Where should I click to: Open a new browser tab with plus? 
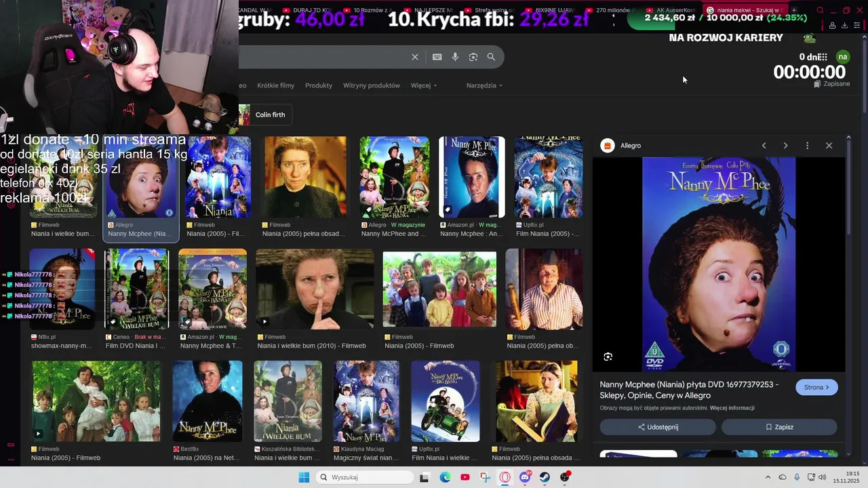tap(794, 10)
